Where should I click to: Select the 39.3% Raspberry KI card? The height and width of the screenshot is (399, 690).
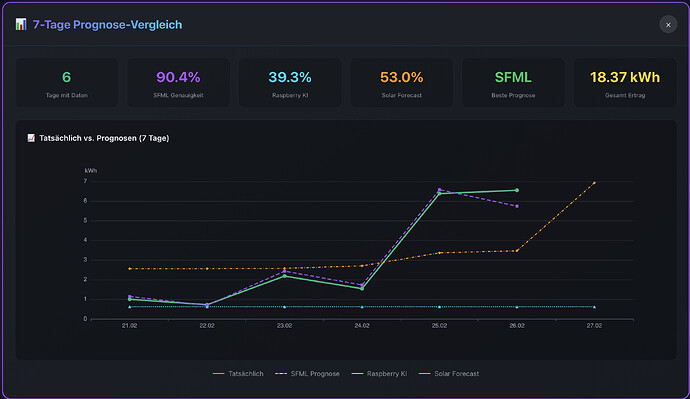pyautogui.click(x=290, y=83)
